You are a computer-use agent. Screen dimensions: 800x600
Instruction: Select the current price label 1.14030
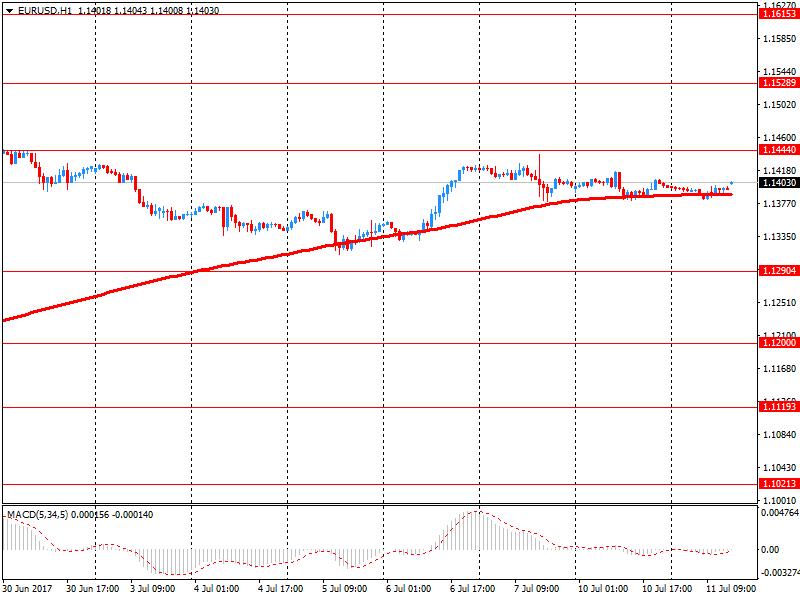[x=779, y=183]
